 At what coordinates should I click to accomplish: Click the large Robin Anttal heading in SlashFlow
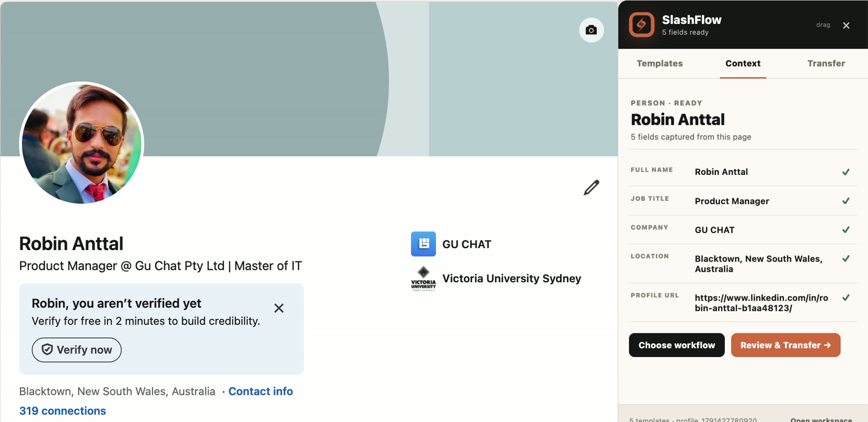(x=678, y=119)
